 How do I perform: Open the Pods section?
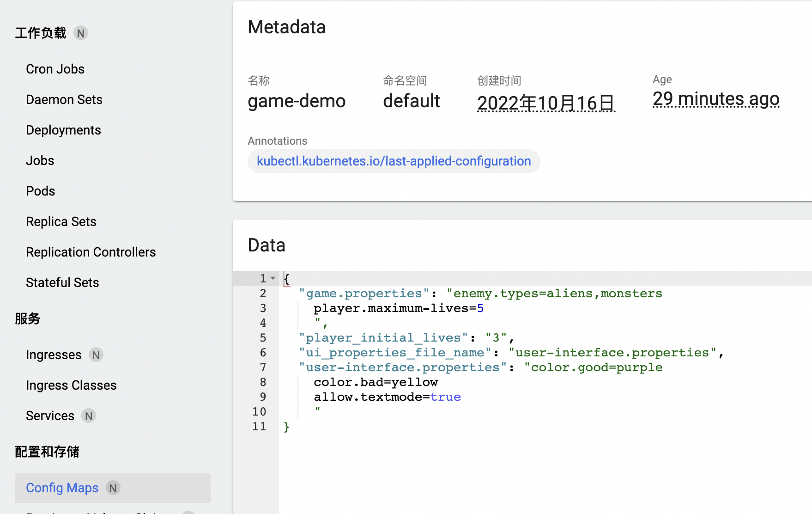tap(40, 190)
